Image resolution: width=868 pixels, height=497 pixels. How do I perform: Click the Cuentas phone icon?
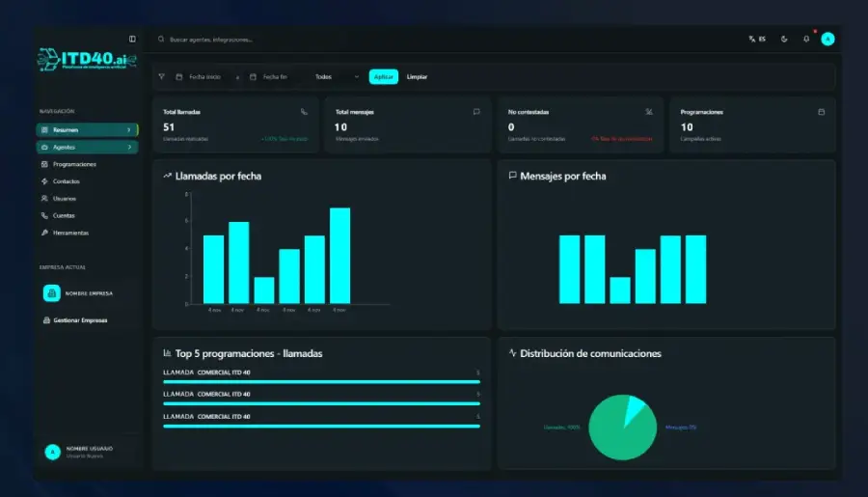click(44, 215)
